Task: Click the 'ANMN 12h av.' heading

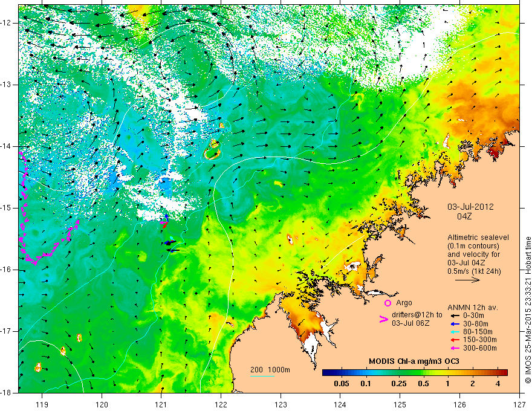Action: pyautogui.click(x=473, y=308)
